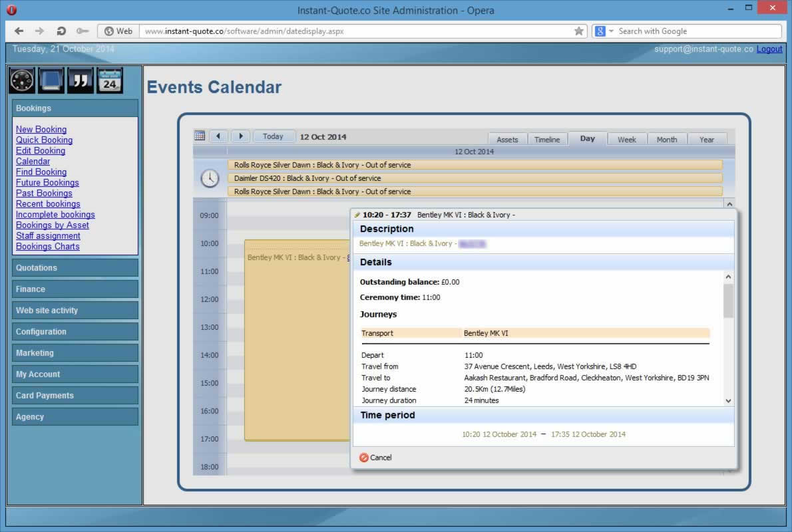Image resolution: width=792 pixels, height=532 pixels.
Task: Open the calendar 24 icon
Action: [110, 80]
